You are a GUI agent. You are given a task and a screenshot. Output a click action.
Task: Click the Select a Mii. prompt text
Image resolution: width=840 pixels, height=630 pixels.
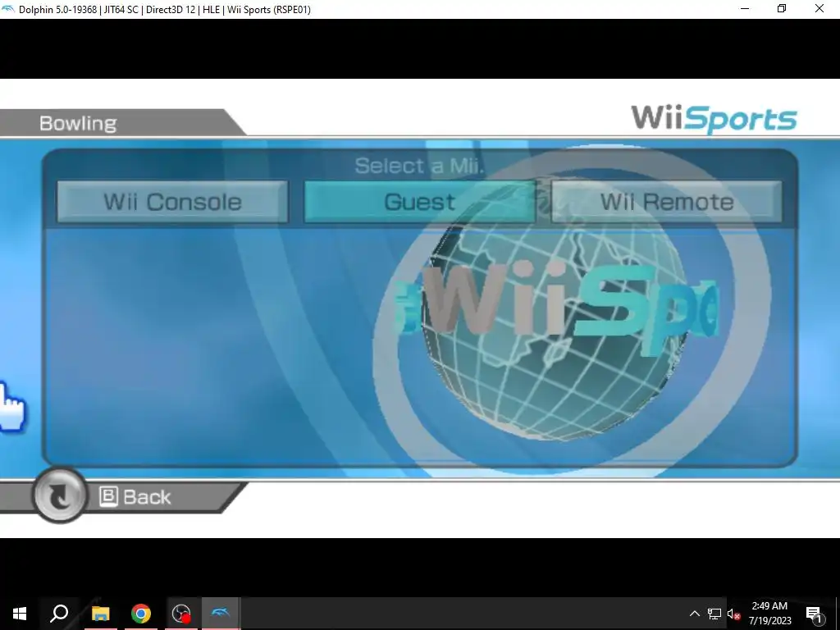click(x=419, y=166)
